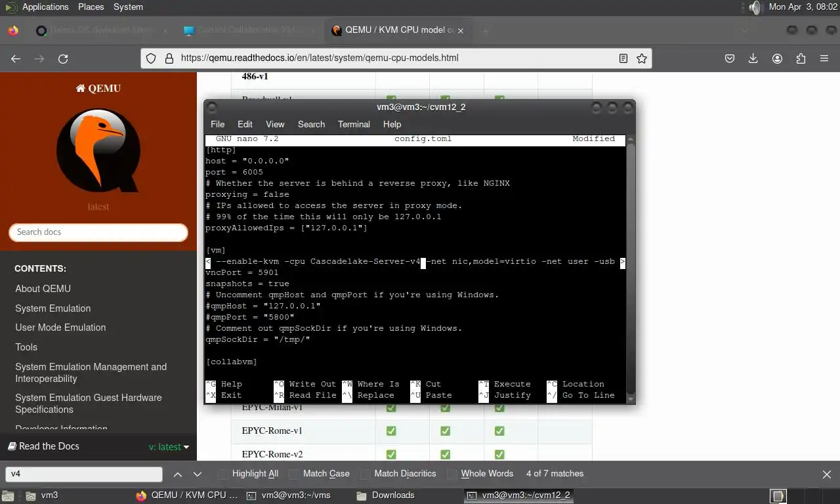Toggle the Whole Words checkbox
Image resolution: width=840 pixels, height=504 pixels.
click(451, 474)
